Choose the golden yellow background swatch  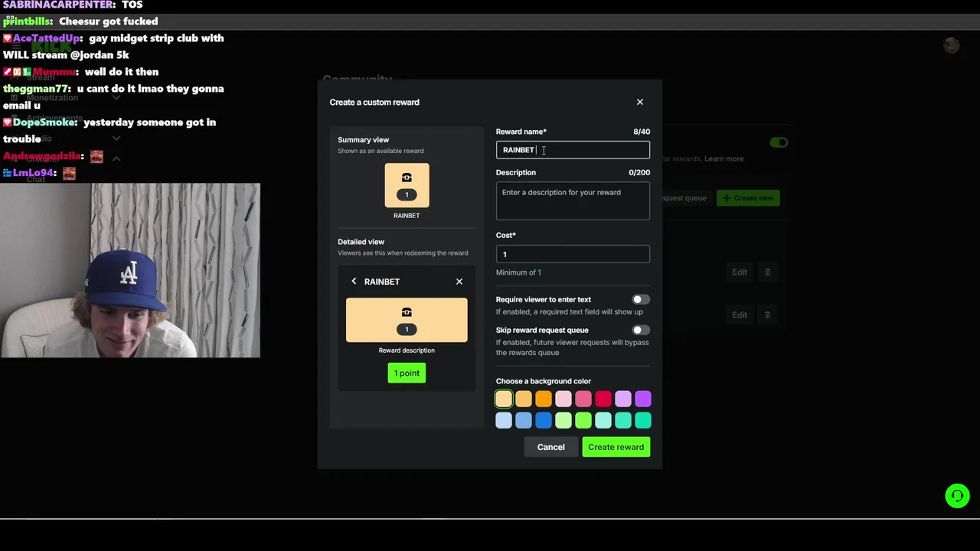coord(524,399)
